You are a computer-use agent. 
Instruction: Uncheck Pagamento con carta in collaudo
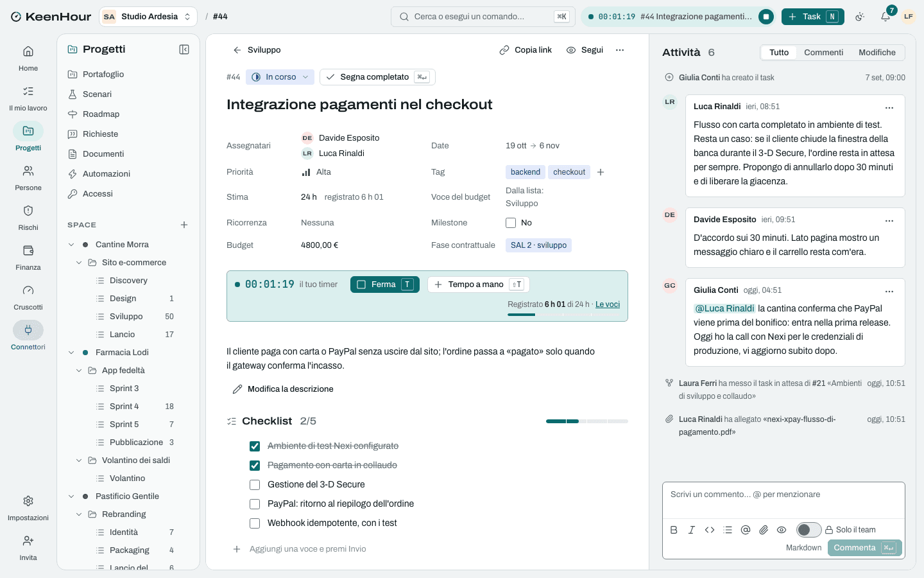pyautogui.click(x=255, y=466)
